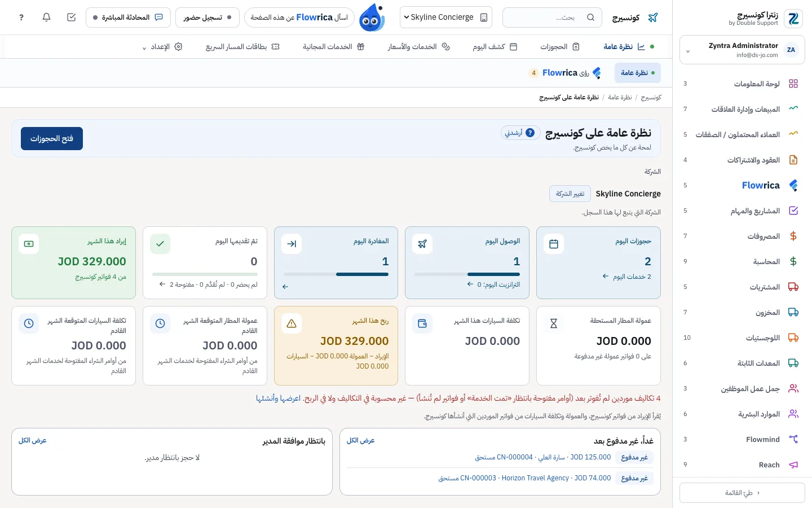Click اعرضها وأنشئها link
The image size is (812, 508).
pyautogui.click(x=278, y=398)
